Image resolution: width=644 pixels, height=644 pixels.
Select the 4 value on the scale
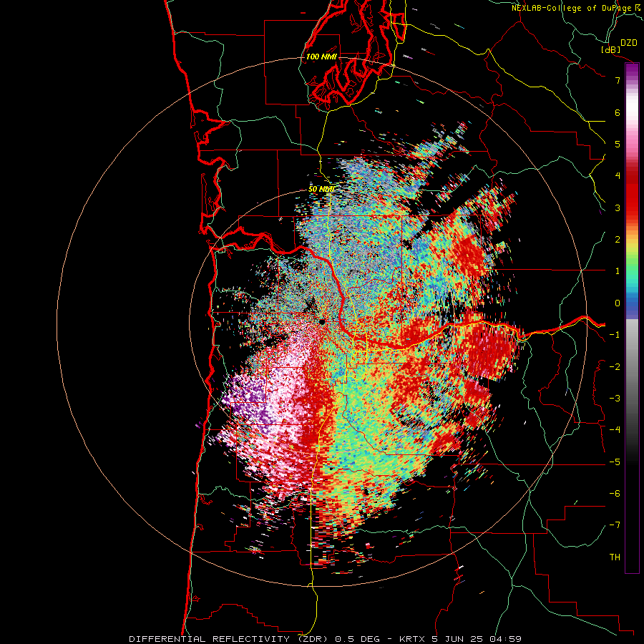coord(618,176)
